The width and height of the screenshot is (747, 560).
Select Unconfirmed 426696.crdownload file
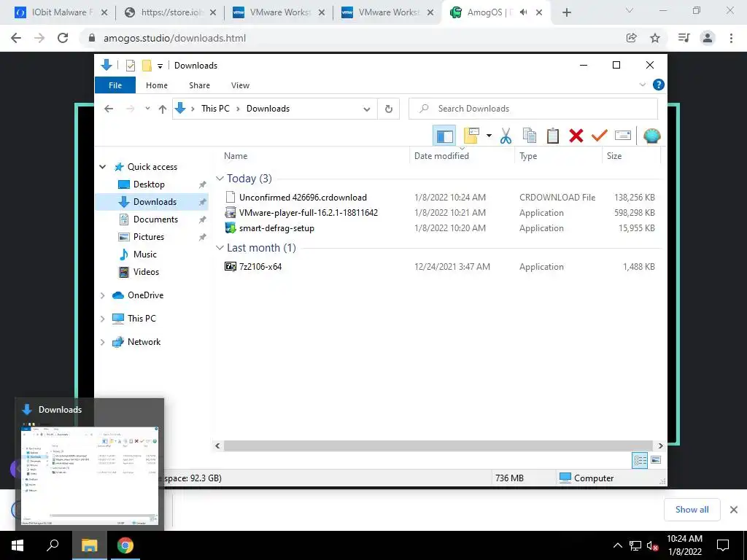pos(303,197)
